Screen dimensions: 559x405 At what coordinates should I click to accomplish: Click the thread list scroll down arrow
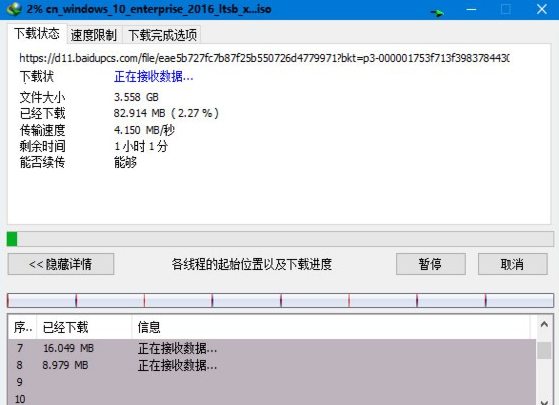[544, 402]
